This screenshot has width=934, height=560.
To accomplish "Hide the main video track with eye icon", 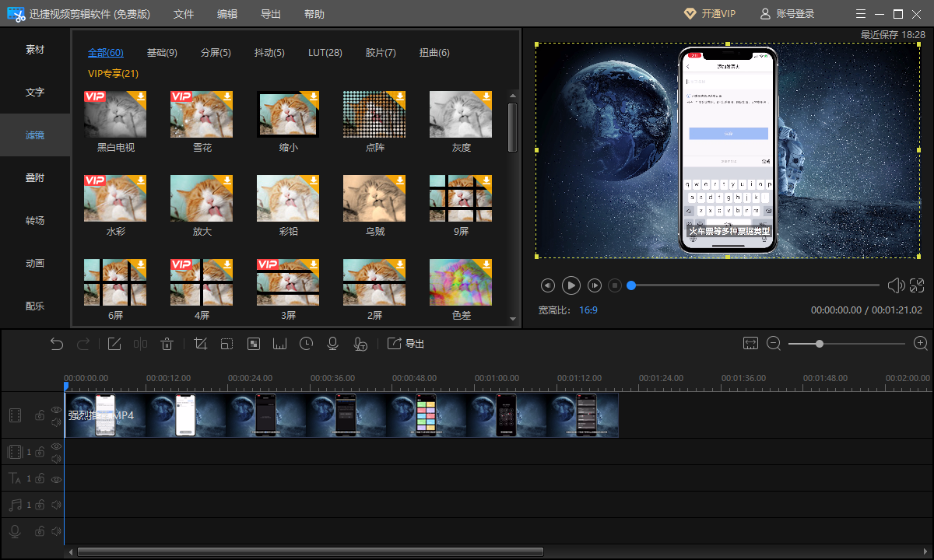I will point(56,409).
